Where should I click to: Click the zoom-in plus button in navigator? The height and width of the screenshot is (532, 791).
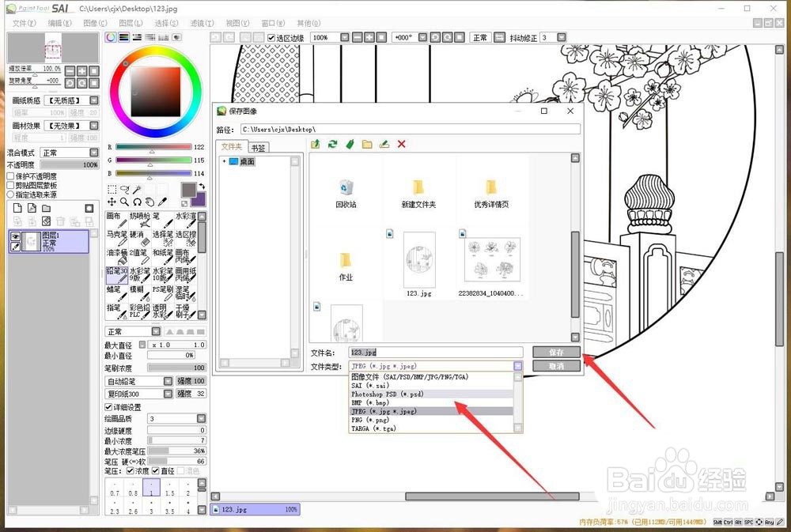coord(81,70)
